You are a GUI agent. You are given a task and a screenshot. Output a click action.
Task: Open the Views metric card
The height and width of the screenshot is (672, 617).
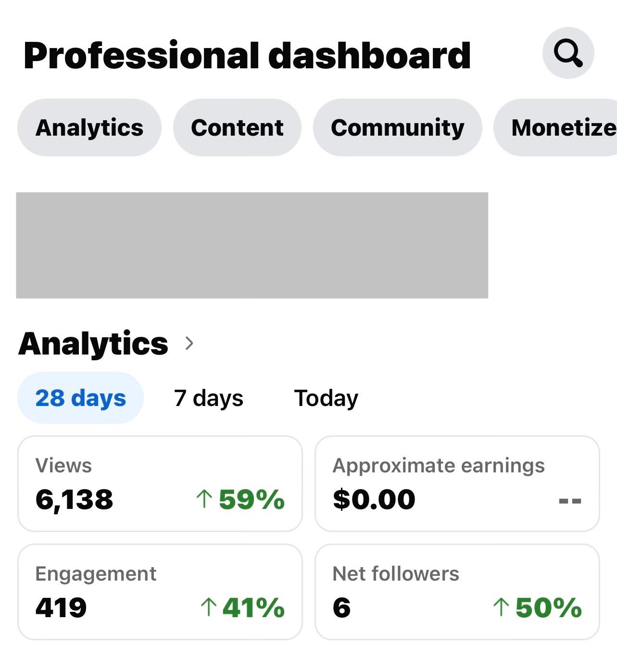160,483
